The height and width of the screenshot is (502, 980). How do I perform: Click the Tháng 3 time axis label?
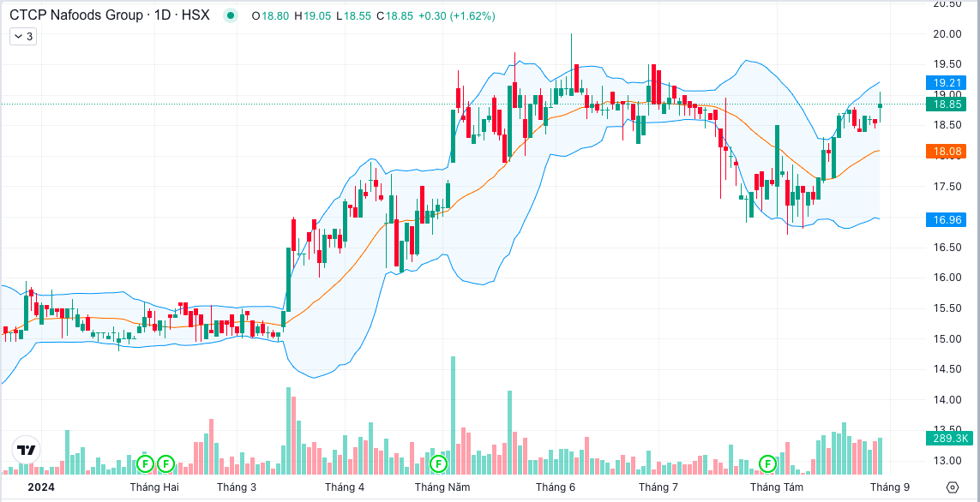point(236,487)
